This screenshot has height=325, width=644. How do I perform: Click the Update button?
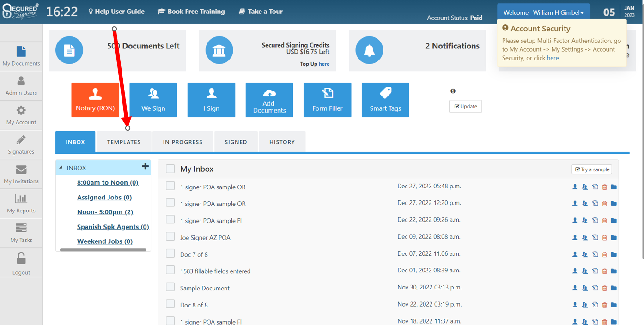[465, 106]
